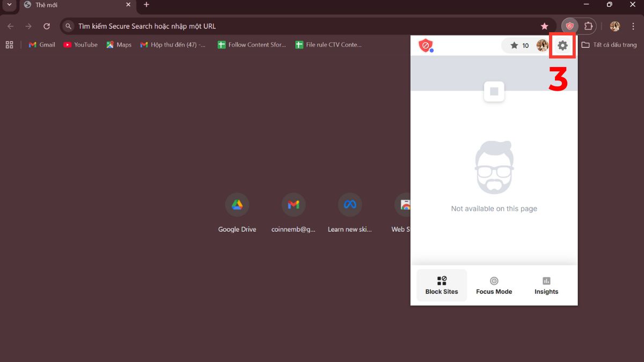The width and height of the screenshot is (644, 362).
Task: Reload the current page
Action: coord(47,26)
